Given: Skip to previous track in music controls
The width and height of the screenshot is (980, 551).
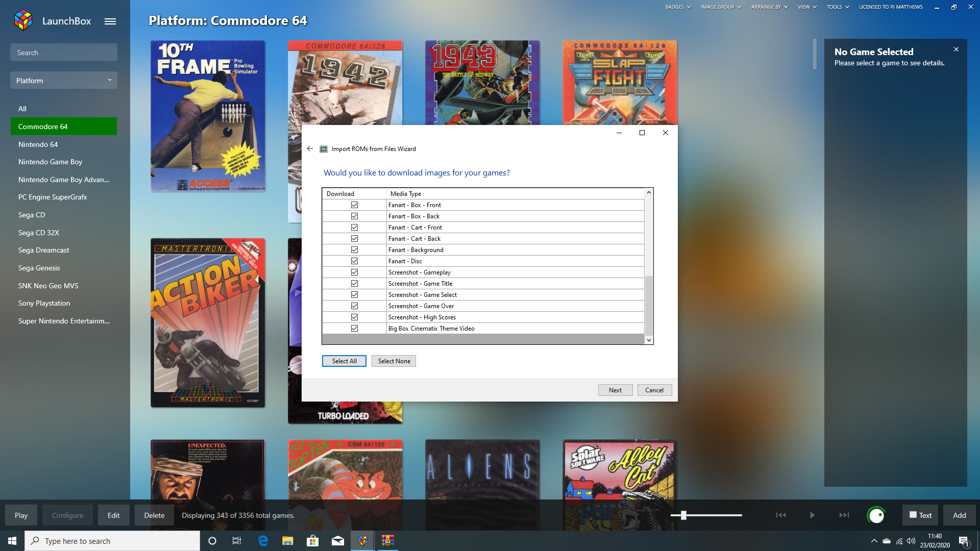Looking at the screenshot, I should tap(781, 515).
